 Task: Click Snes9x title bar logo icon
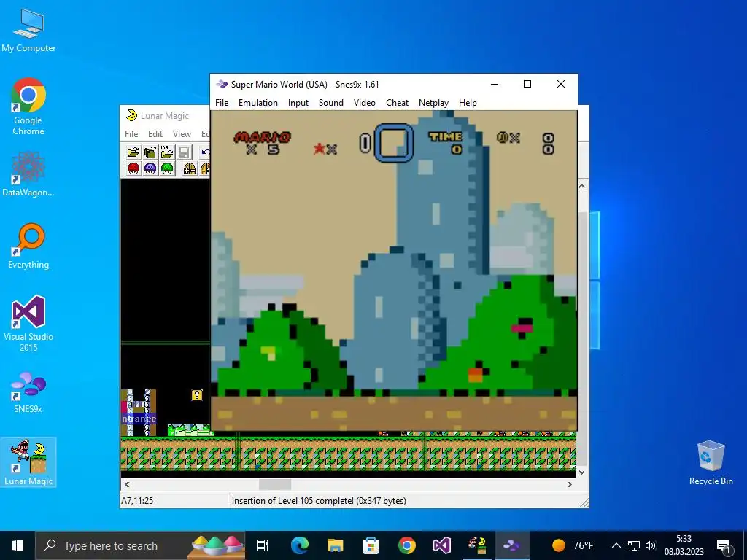click(222, 85)
